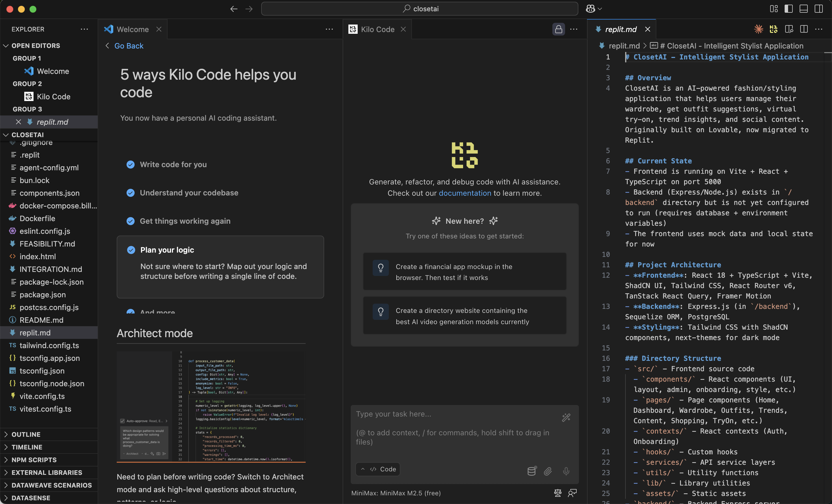Open the Code mode selector dropdown
This screenshot has width=832, height=504.
[378, 469]
